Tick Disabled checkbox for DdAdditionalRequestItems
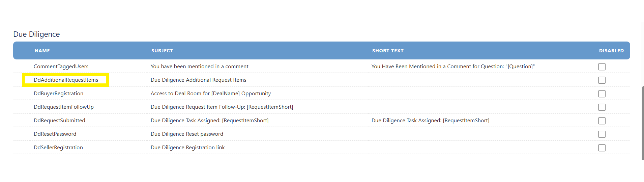Image resolution: width=644 pixels, height=182 pixels. point(602,80)
